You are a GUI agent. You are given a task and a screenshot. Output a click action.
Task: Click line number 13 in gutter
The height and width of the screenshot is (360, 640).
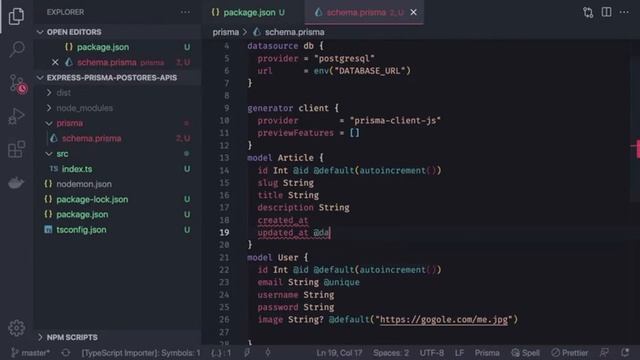(x=224, y=158)
